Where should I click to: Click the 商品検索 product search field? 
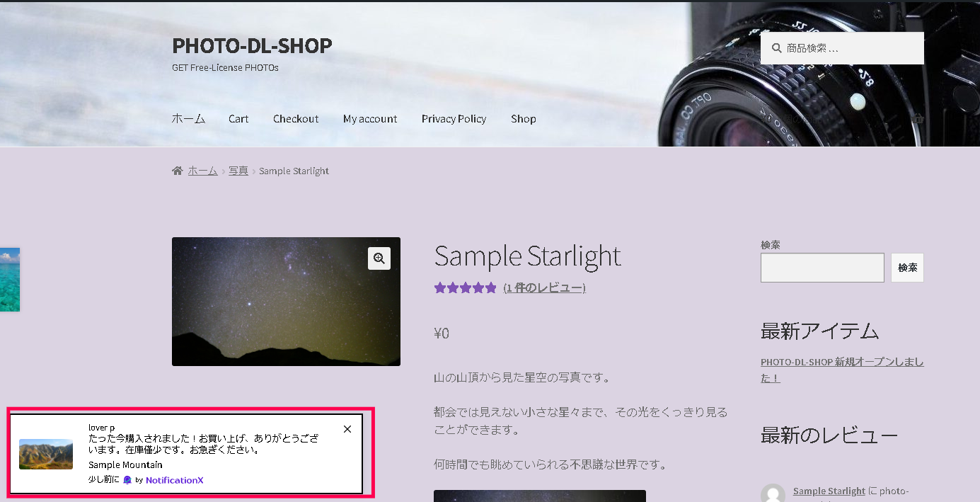pos(842,48)
